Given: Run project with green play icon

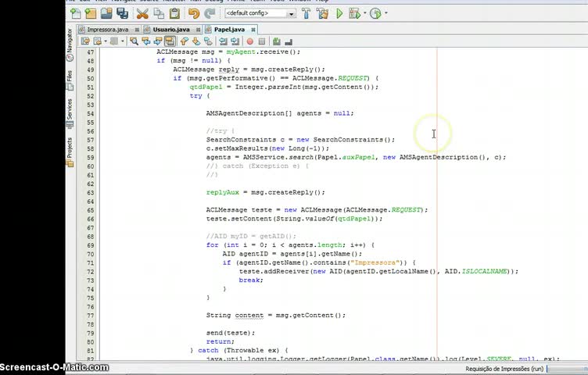Looking at the screenshot, I should pyautogui.click(x=339, y=13).
